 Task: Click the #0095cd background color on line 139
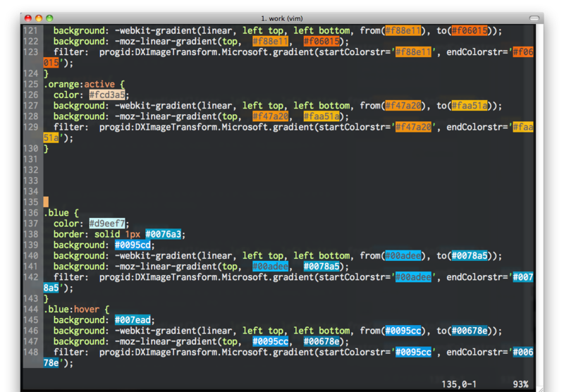pos(133,245)
